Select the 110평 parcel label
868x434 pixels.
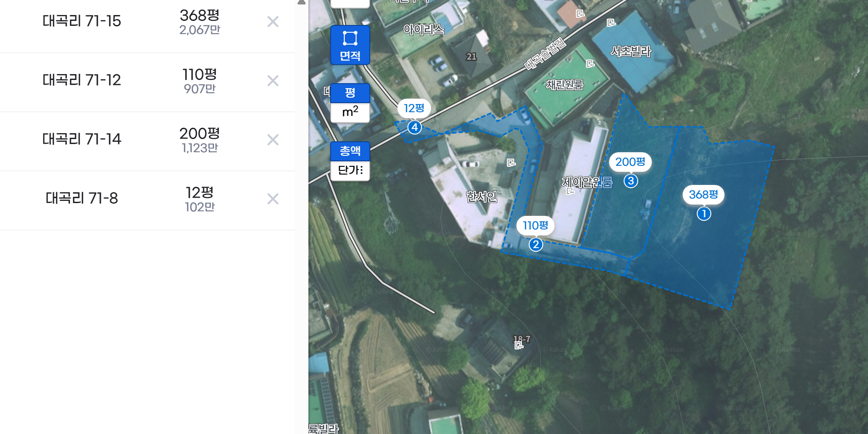click(x=536, y=225)
